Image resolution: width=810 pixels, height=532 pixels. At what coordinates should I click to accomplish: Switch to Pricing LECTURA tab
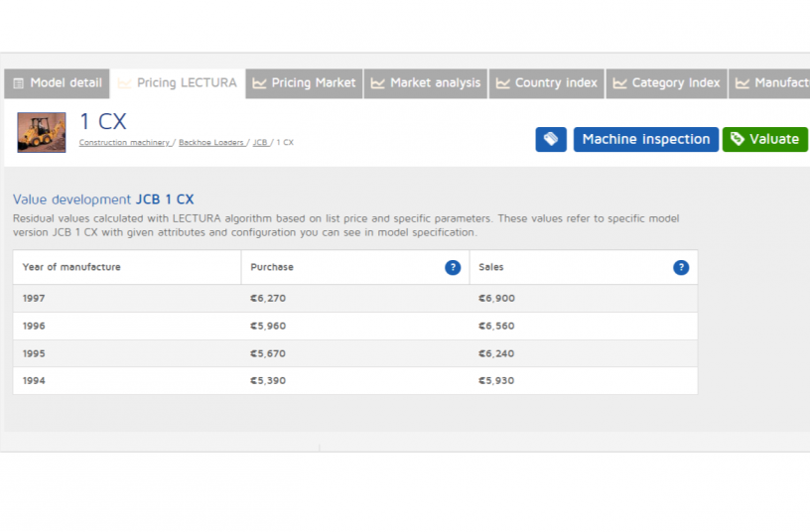tap(177, 83)
